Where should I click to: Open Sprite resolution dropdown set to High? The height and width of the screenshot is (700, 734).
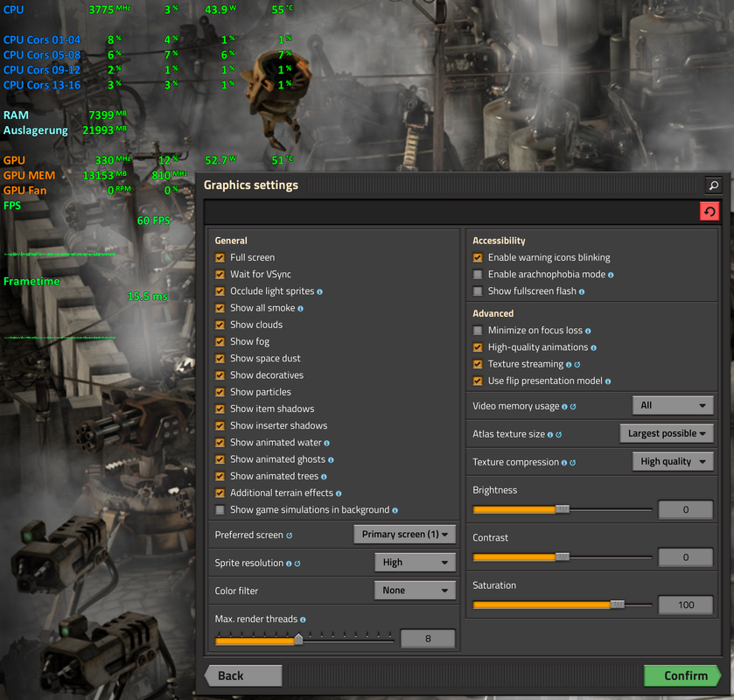point(415,563)
